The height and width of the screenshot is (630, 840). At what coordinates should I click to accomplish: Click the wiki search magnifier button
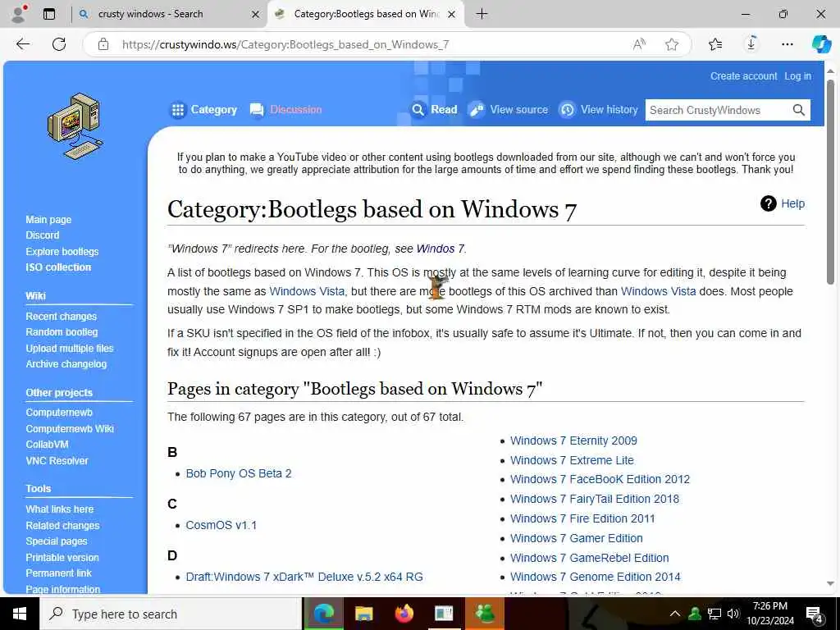(798, 110)
